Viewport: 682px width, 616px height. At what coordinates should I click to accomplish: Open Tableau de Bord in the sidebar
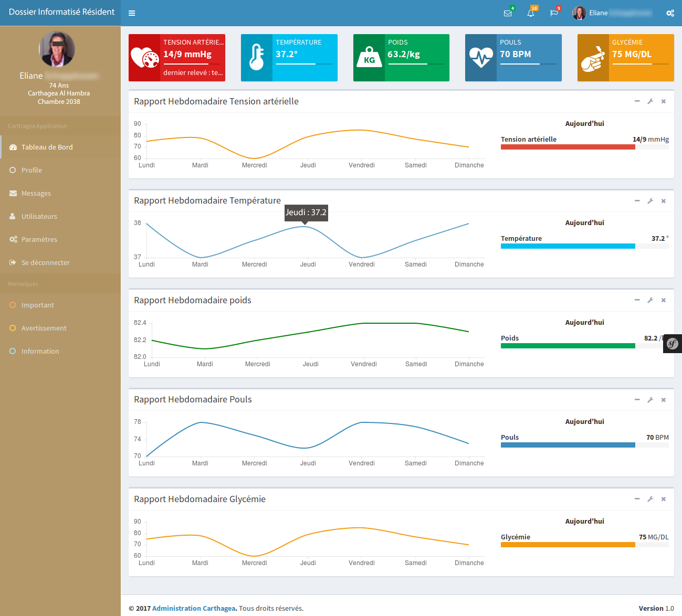[x=60, y=147]
